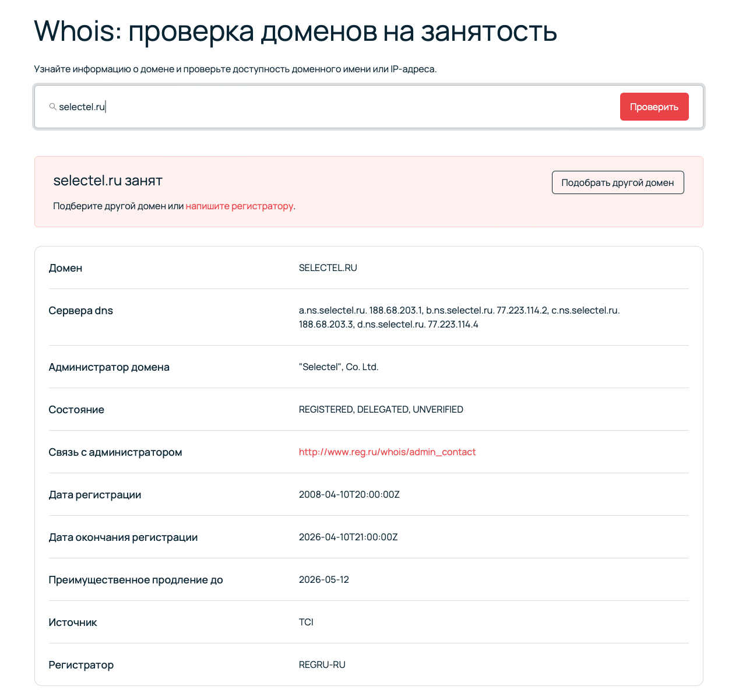Screen dimensions: 739x700
Task: Click the page heading «Whois: проверка доменов на занятость»
Action: coord(295,32)
